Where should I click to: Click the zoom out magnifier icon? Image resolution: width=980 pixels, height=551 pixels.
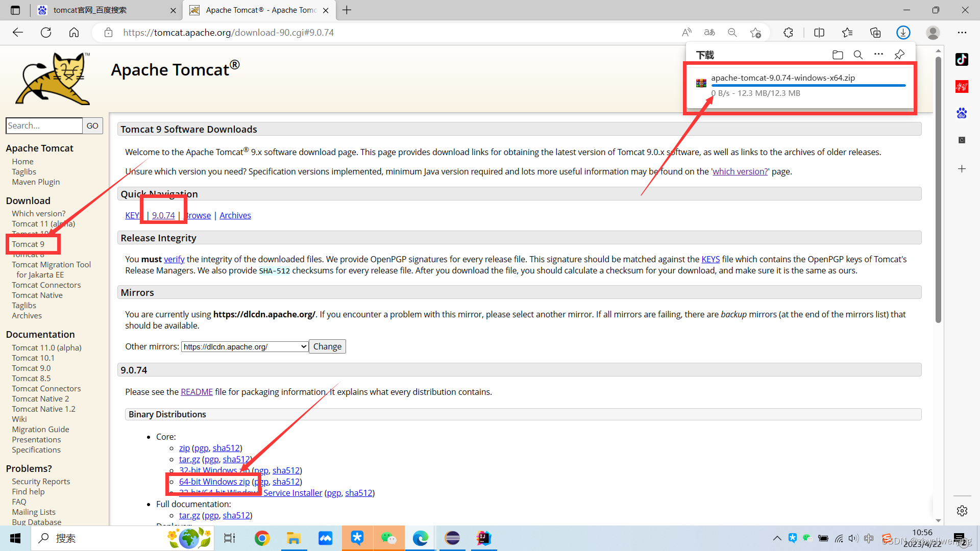tap(732, 32)
